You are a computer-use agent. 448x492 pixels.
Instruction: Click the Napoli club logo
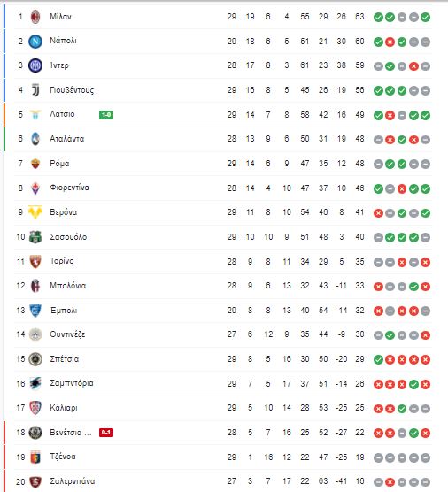[x=35, y=41]
